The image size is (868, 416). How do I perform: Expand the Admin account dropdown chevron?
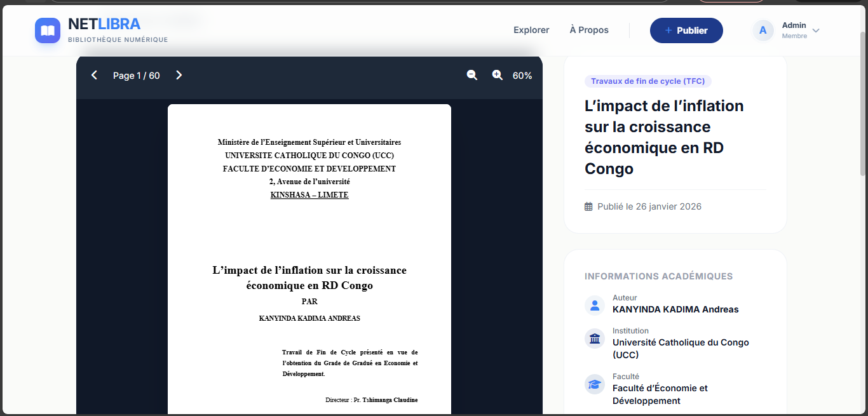click(x=816, y=30)
